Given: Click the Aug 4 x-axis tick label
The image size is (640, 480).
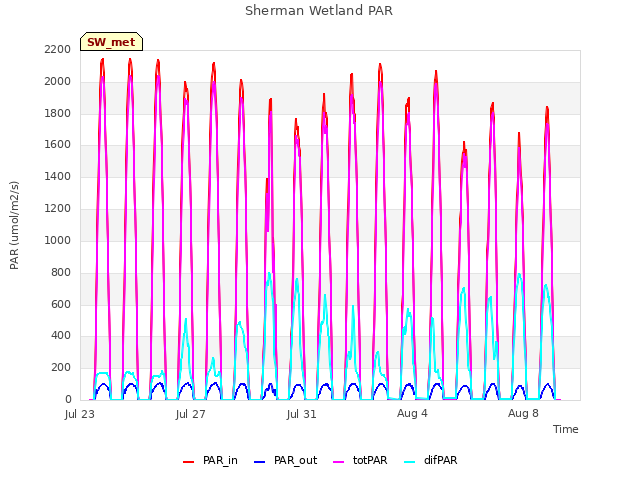Looking at the screenshot, I should (x=412, y=413).
